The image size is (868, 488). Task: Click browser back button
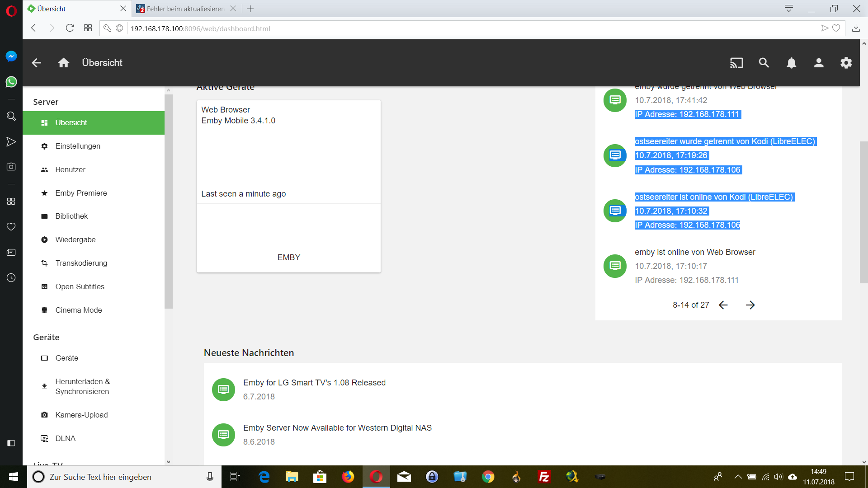pos(33,28)
